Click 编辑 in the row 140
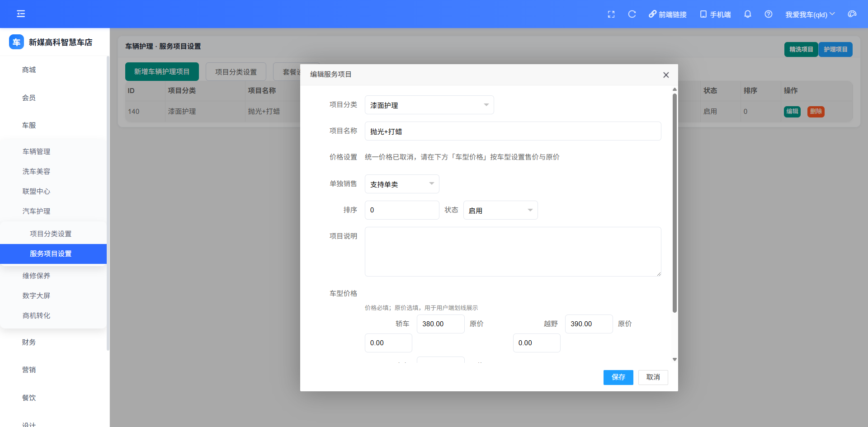The height and width of the screenshot is (427, 868). pos(792,112)
